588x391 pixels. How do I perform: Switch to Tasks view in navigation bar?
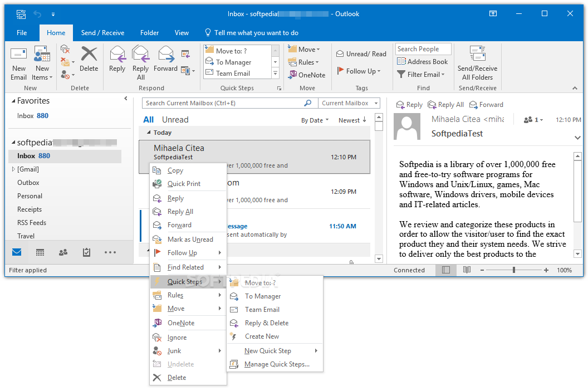(87, 252)
